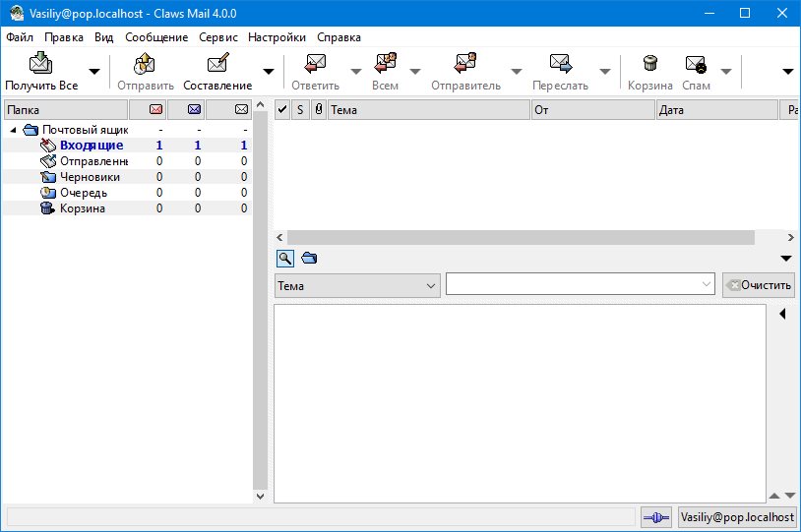Open the Справка menu
This screenshot has width=801, height=532.
339,37
